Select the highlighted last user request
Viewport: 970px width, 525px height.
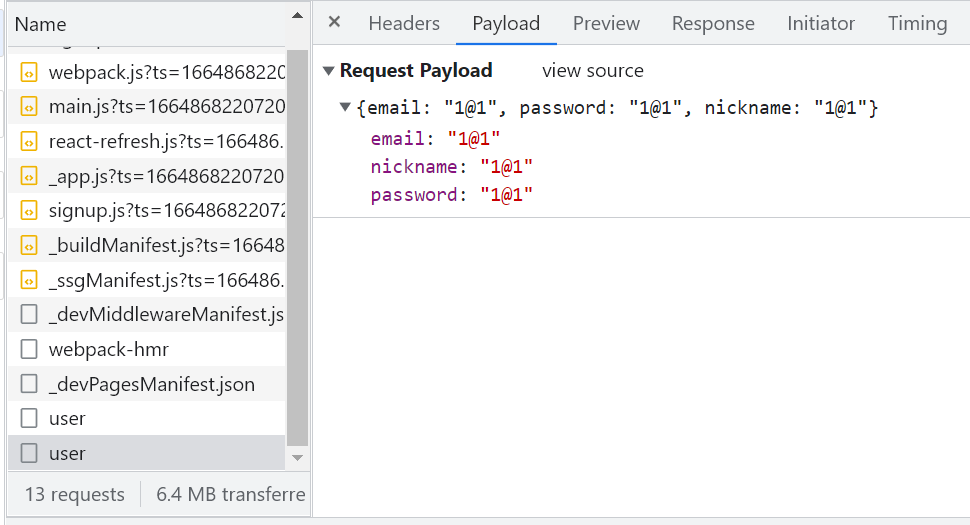click(67, 453)
